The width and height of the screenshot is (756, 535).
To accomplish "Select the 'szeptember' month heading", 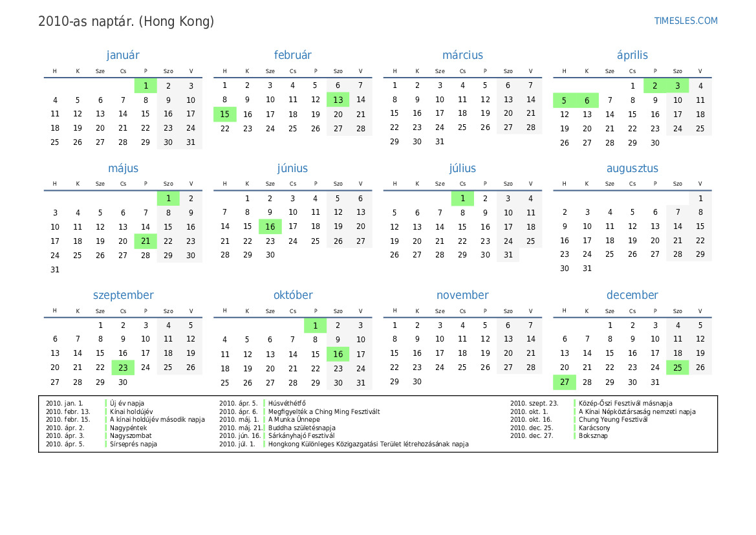I will click(x=123, y=295).
